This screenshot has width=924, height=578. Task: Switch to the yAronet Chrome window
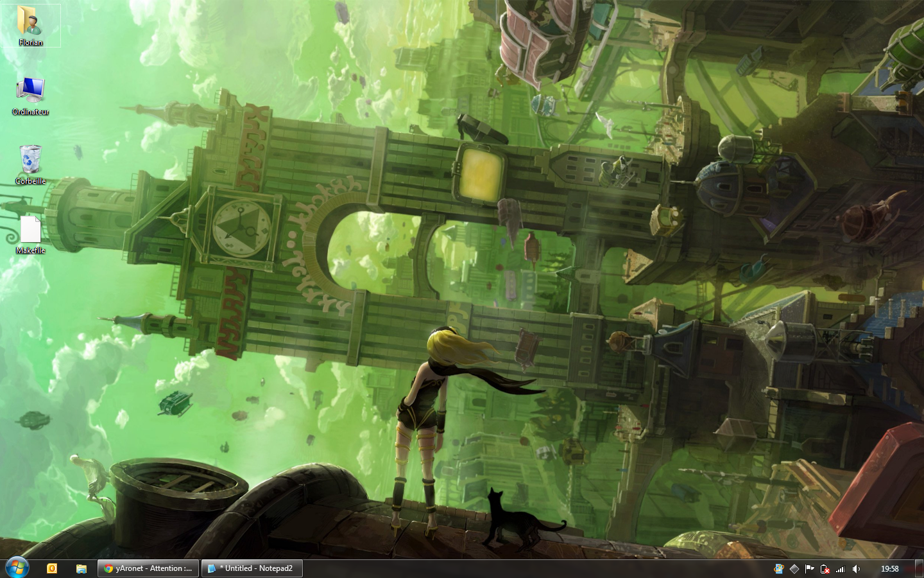(x=148, y=568)
